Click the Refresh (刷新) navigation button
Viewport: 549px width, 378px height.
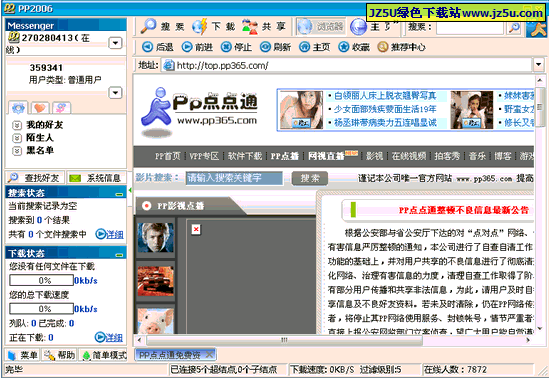pos(276,47)
